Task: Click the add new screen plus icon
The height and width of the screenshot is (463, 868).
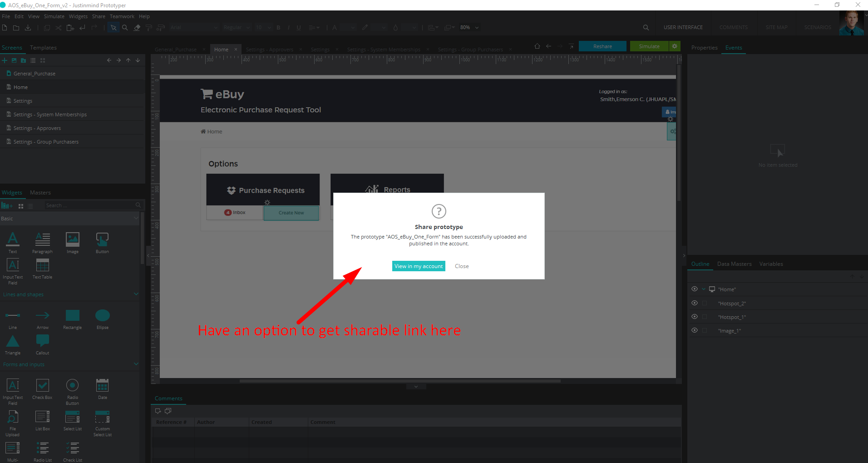Action: (x=5, y=60)
